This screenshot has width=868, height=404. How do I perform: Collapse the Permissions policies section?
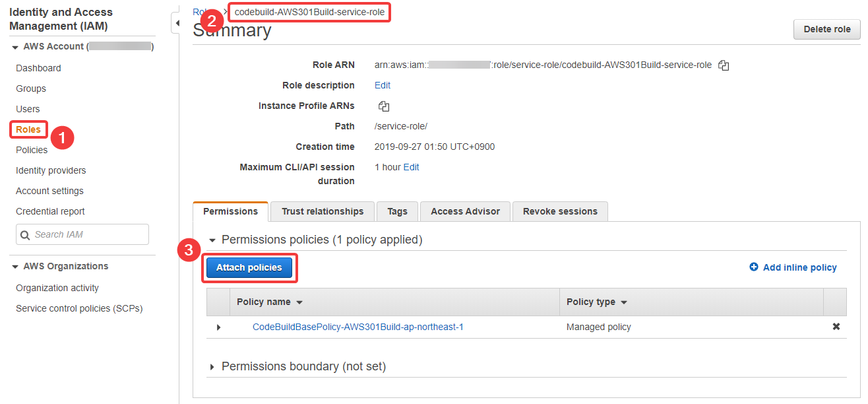[x=212, y=240]
